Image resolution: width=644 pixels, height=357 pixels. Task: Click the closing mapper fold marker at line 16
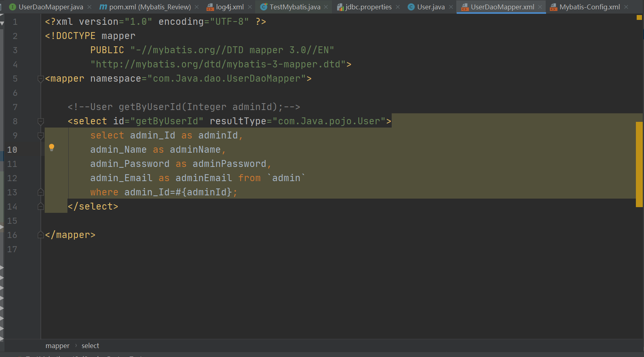point(41,235)
